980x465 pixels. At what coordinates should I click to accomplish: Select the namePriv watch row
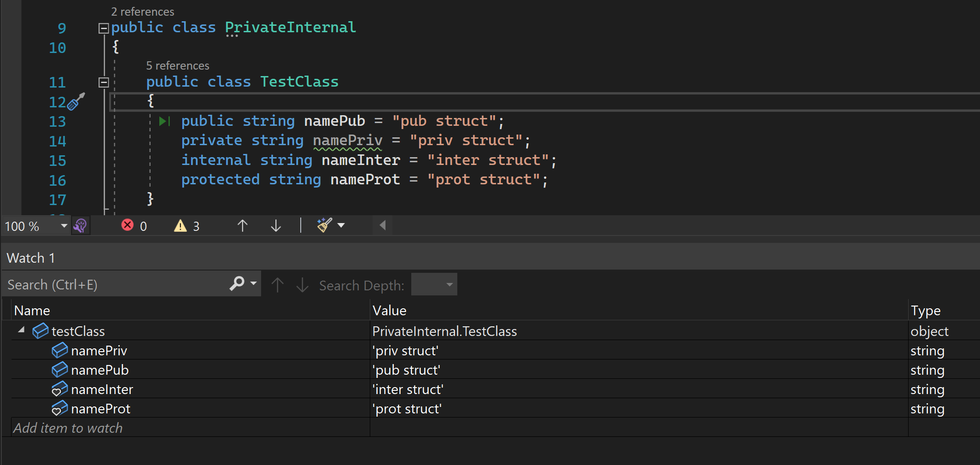[496, 350]
